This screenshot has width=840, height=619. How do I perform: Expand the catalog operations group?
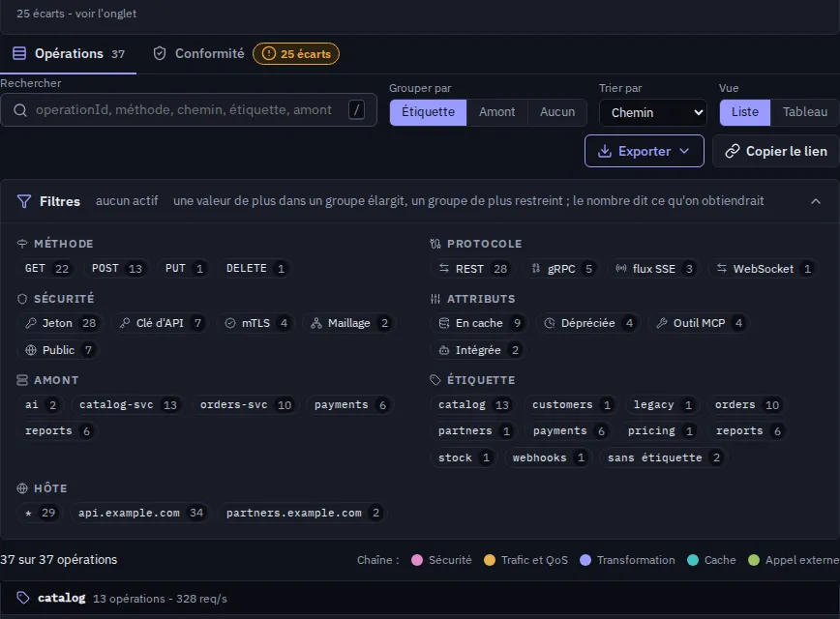[420, 598]
